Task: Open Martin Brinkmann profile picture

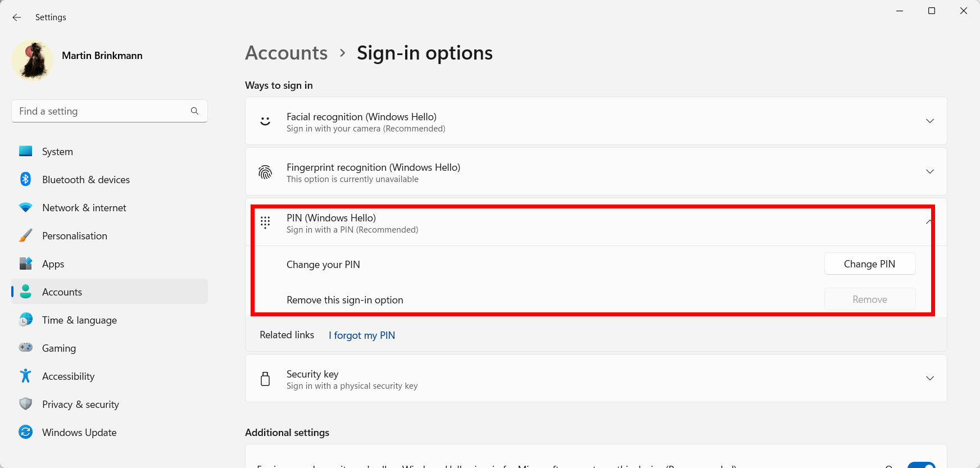Action: click(33, 60)
